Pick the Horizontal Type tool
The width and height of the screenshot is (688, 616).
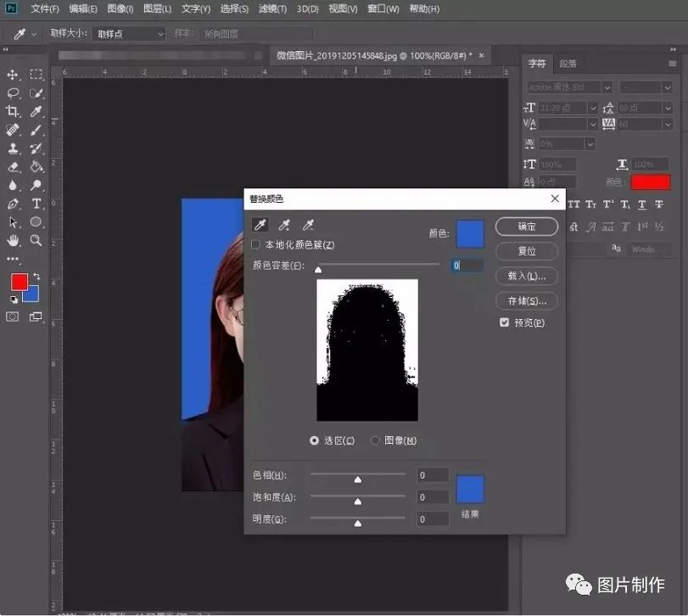(x=36, y=204)
